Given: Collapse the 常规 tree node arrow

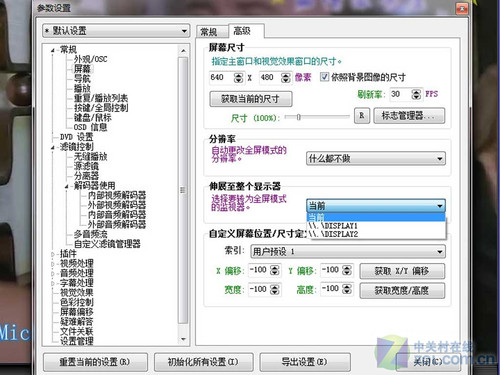Looking at the screenshot, I should (x=53, y=50).
